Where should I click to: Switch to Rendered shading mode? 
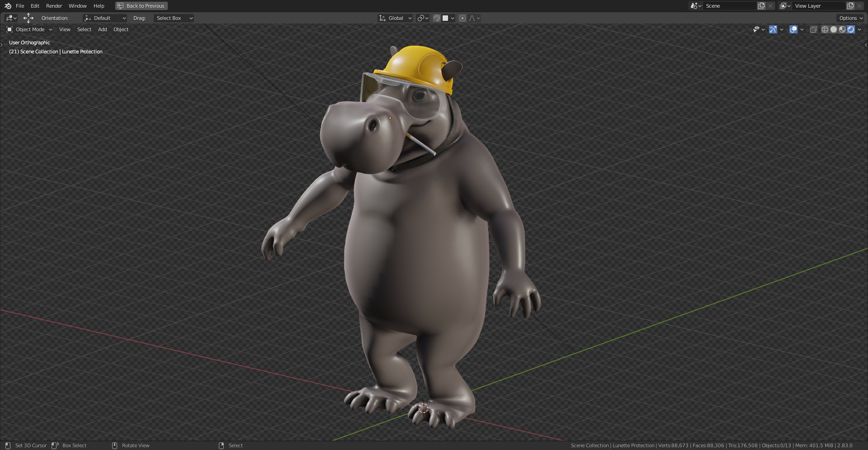coord(851,29)
